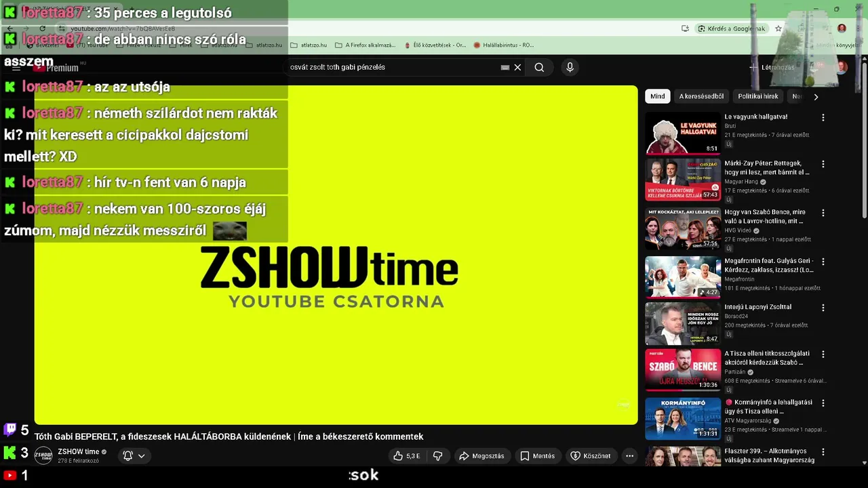868x488 pixels.
Task: Click title 'Flaszter 399. – Alkotmányos válságba zuhant'
Action: tap(769, 455)
